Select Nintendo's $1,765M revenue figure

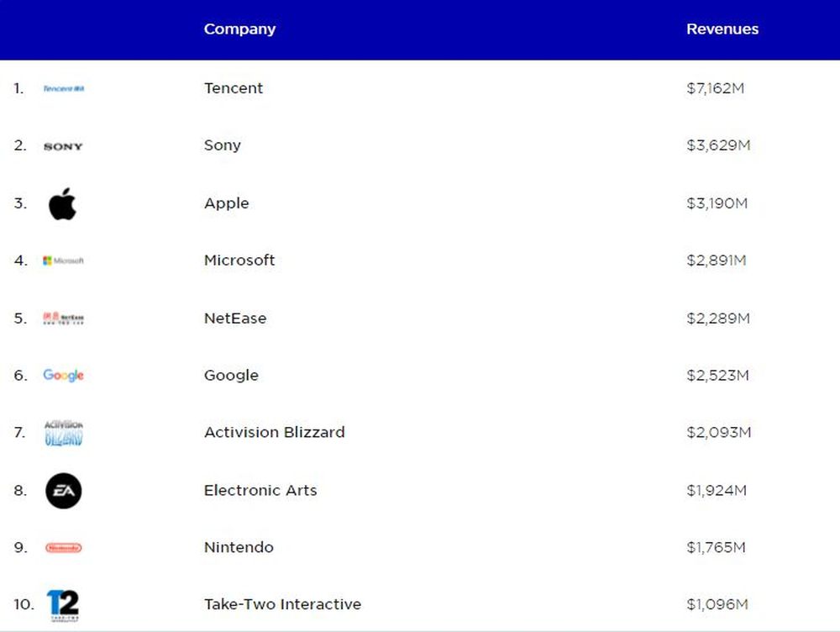(716, 547)
